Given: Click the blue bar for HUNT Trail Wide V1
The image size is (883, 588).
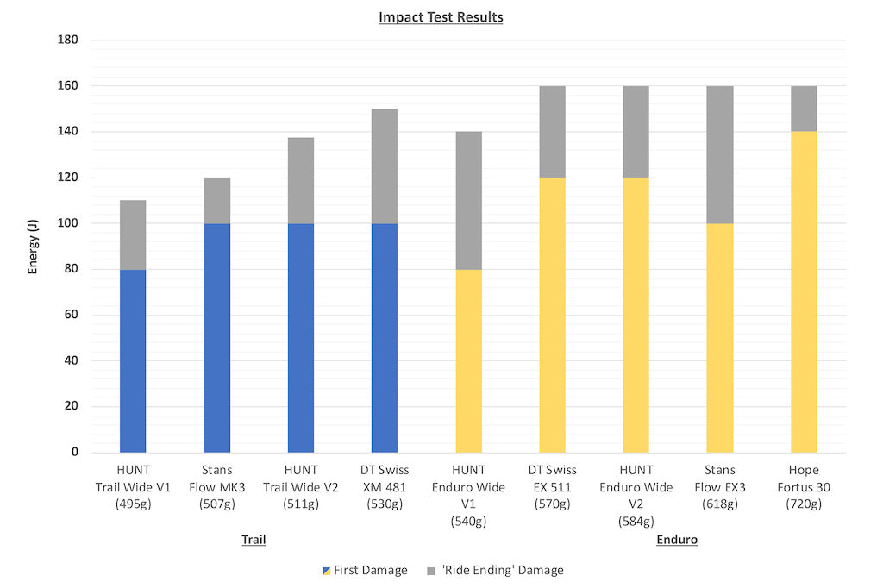Looking at the screenshot, I should pyautogui.click(x=133, y=360).
